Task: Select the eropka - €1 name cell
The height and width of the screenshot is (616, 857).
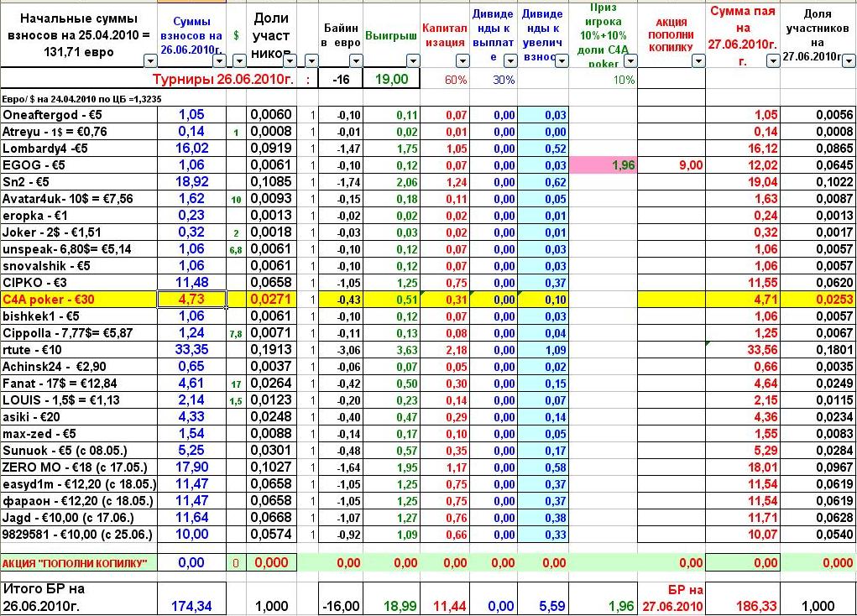Action: [x=79, y=216]
